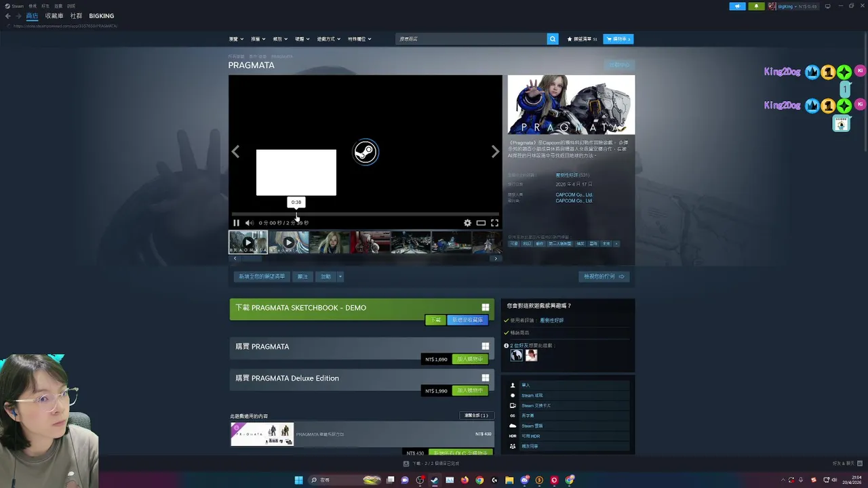Open Steam notifications bell icon

tap(757, 6)
